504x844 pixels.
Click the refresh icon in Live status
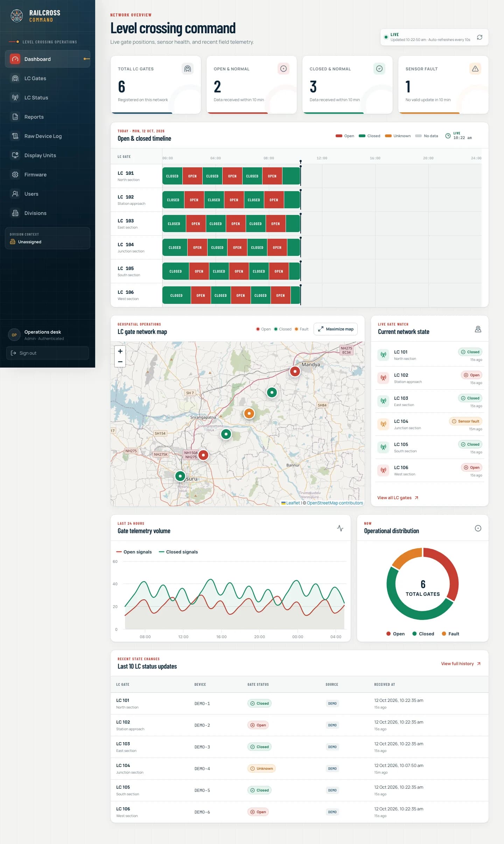479,37
